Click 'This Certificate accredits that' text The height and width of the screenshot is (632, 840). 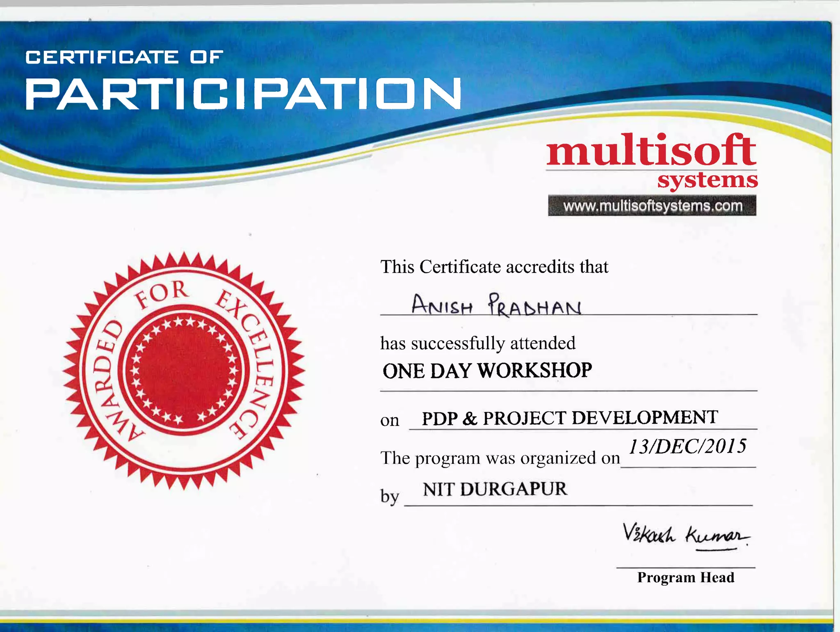[x=494, y=267]
